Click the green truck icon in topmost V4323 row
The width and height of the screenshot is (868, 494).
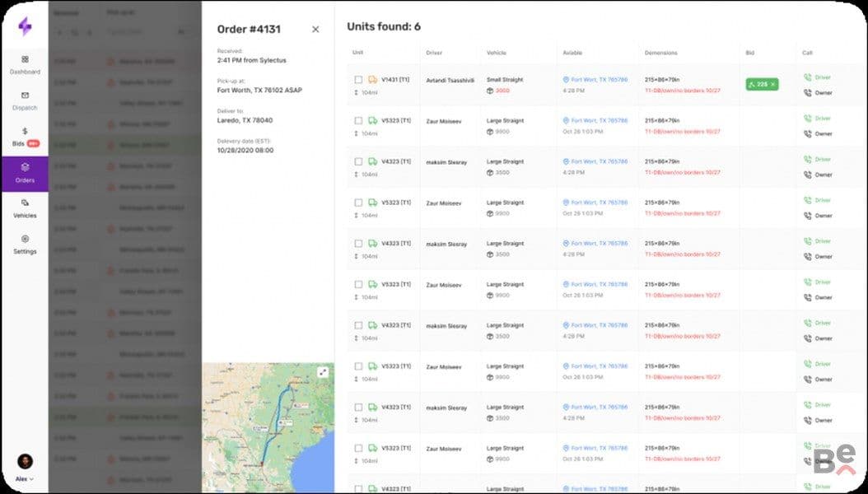coord(372,161)
